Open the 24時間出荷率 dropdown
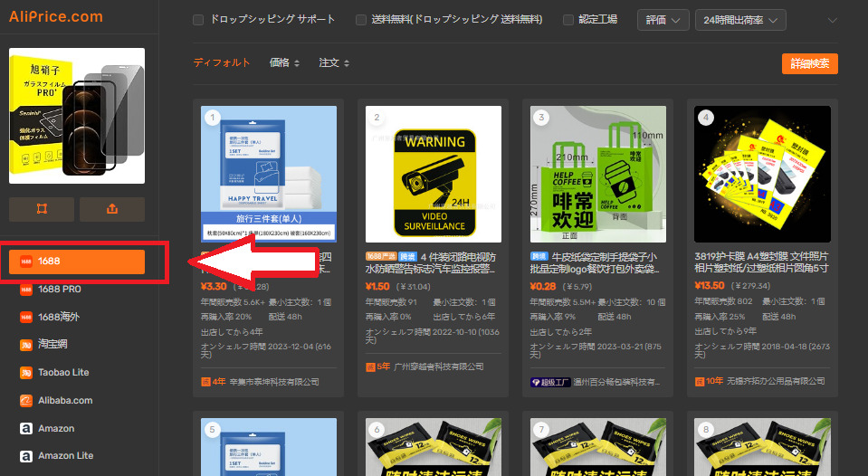 point(740,20)
